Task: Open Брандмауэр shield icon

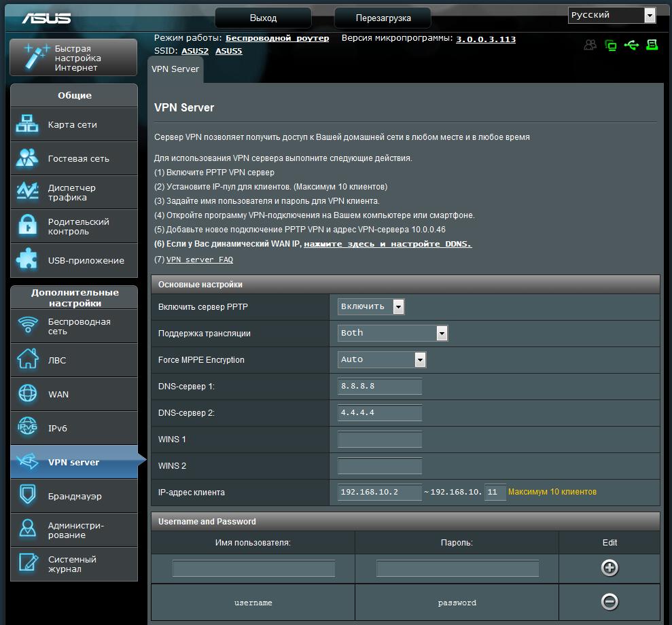Action: [28, 495]
